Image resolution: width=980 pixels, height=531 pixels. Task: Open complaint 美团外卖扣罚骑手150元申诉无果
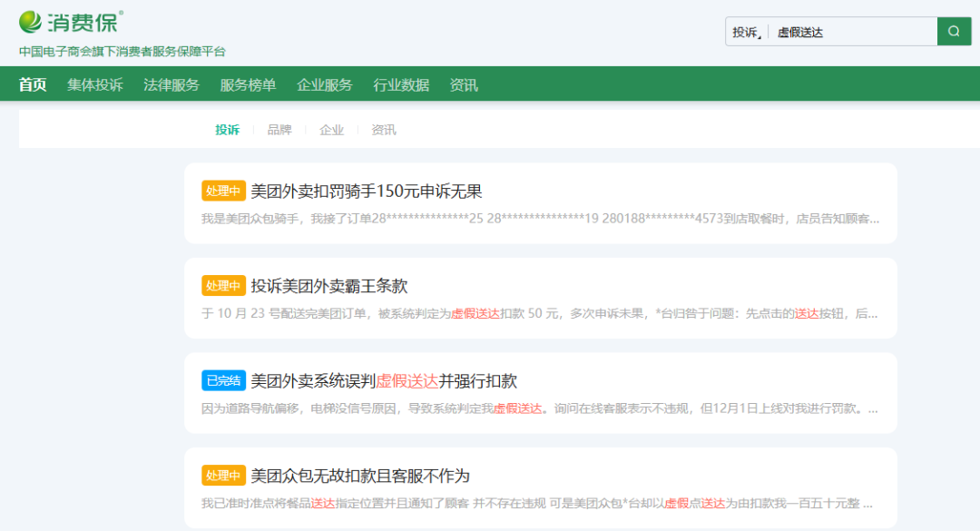point(366,191)
